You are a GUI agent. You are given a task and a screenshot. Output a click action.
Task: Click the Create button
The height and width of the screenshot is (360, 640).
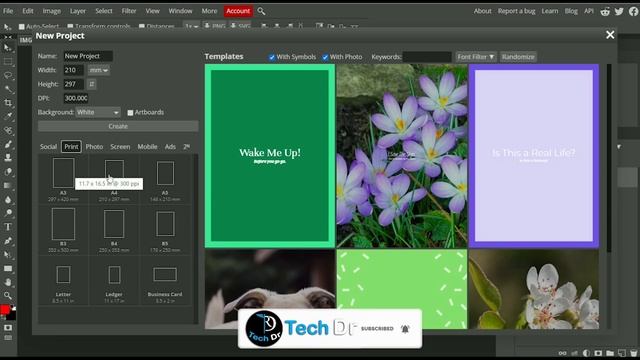click(x=118, y=127)
